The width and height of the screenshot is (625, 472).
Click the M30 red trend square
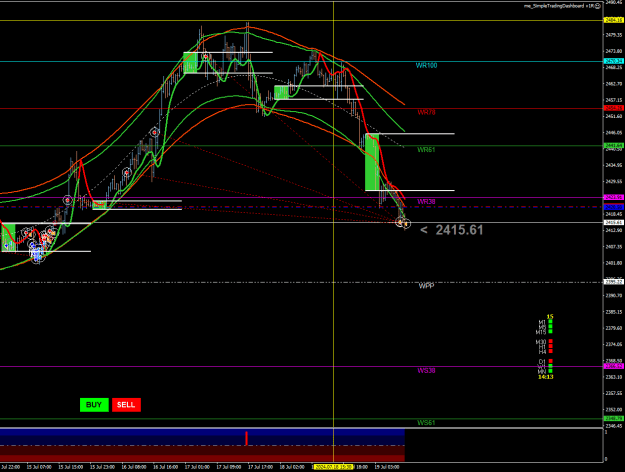pos(550,342)
